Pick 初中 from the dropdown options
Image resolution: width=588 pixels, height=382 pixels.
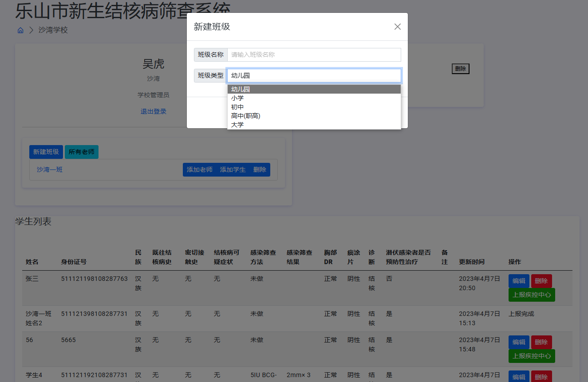tap(314, 107)
